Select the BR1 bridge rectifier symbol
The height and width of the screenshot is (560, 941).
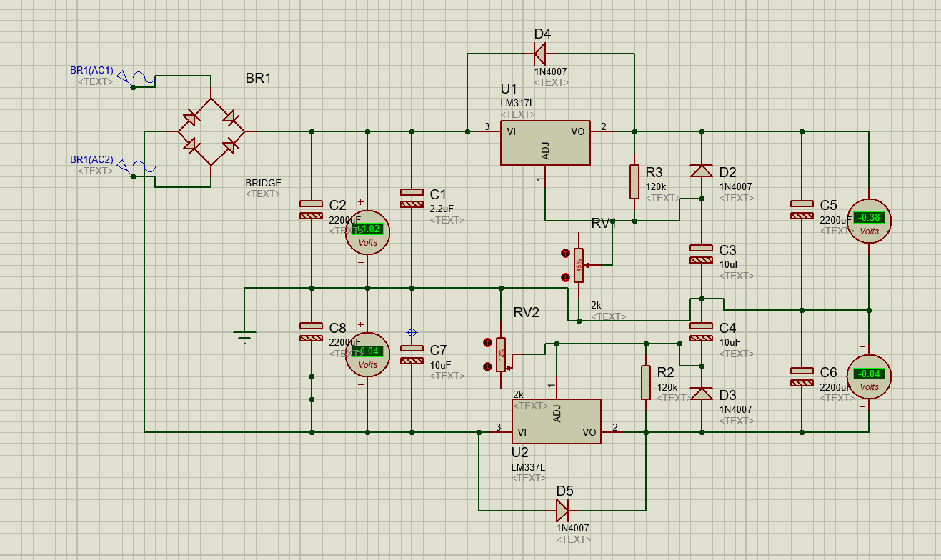(x=211, y=132)
